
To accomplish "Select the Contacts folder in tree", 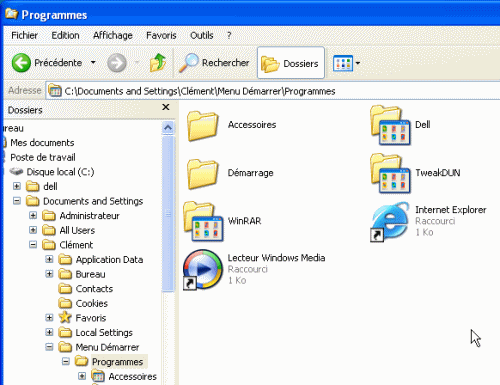I will (x=94, y=289).
